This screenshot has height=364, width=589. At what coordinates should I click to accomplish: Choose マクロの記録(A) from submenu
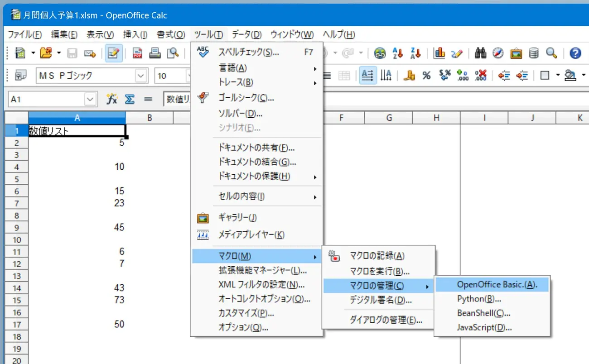(x=378, y=256)
